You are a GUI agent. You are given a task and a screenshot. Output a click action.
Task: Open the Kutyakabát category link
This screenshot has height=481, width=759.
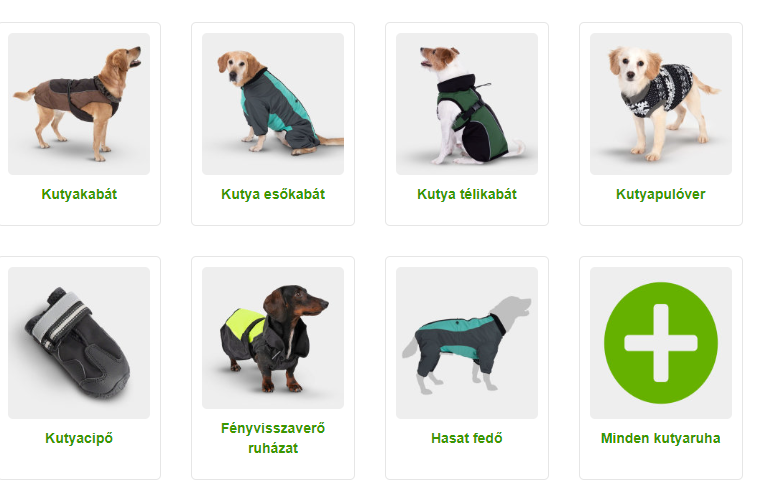pyautogui.click(x=79, y=195)
